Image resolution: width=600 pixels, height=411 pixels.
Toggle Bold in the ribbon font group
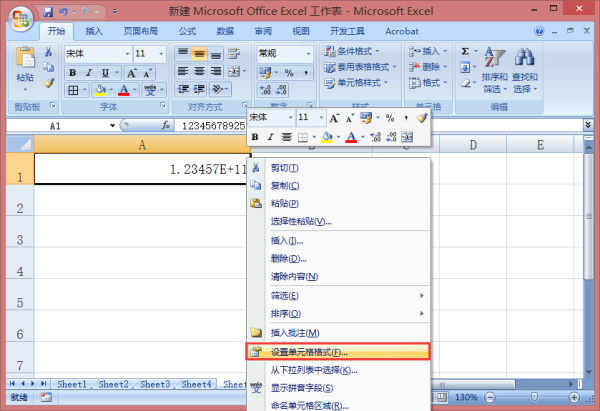(x=72, y=73)
